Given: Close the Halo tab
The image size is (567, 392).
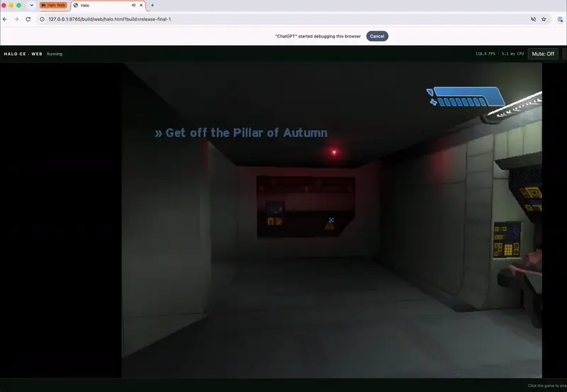Looking at the screenshot, I should [x=141, y=6].
